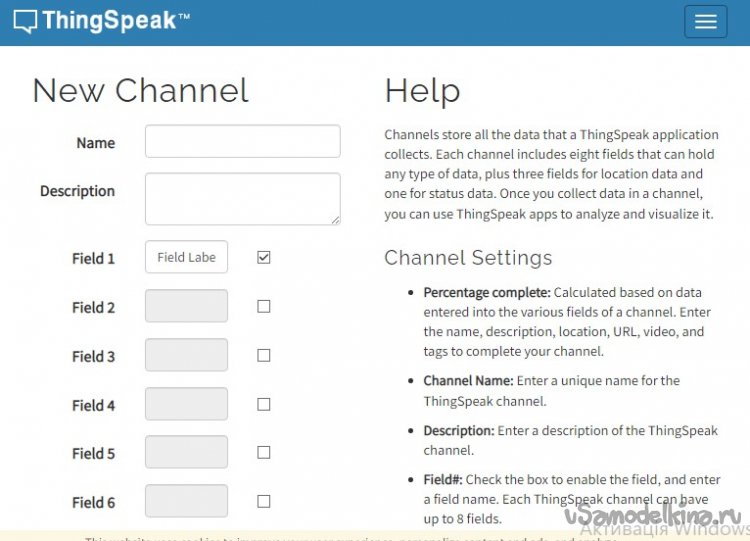
Task: Click the Field 5 input box
Action: point(186,452)
